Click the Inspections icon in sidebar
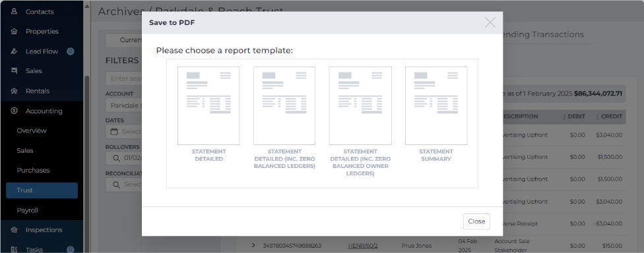Image resolution: width=644 pixels, height=253 pixels. coord(14,230)
